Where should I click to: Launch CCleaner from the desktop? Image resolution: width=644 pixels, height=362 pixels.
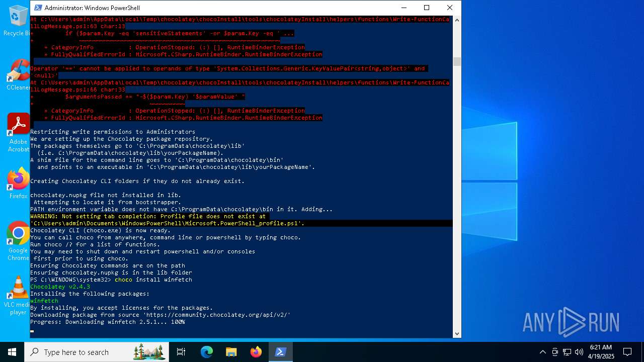[x=18, y=75]
